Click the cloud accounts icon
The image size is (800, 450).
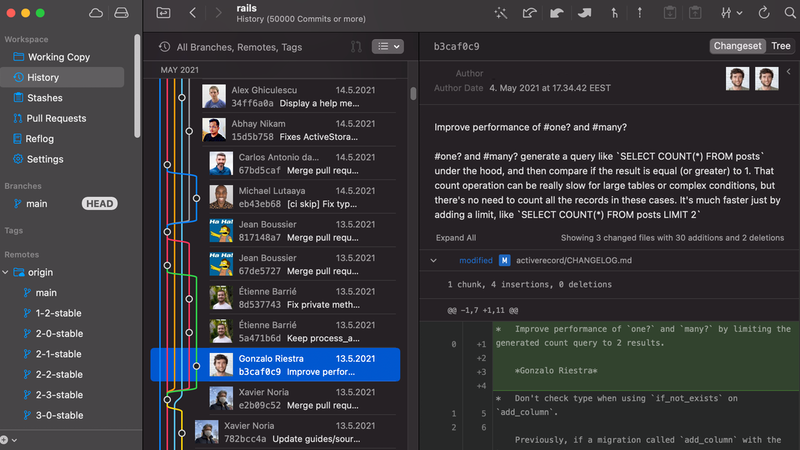pyautogui.click(x=96, y=13)
